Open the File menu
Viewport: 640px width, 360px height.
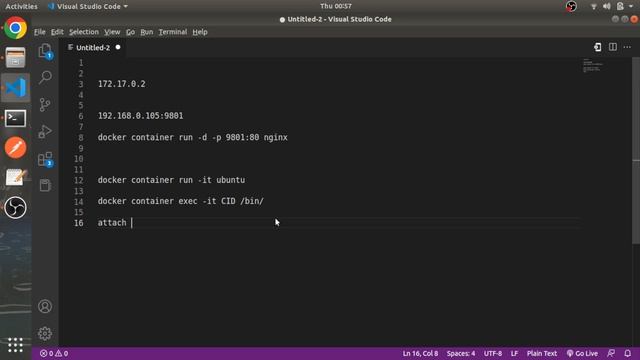point(40,32)
